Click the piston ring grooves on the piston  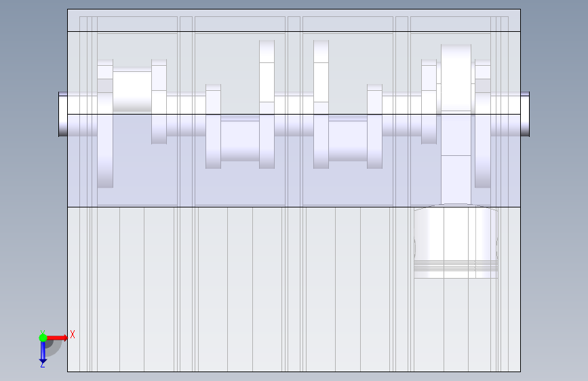[456, 266]
